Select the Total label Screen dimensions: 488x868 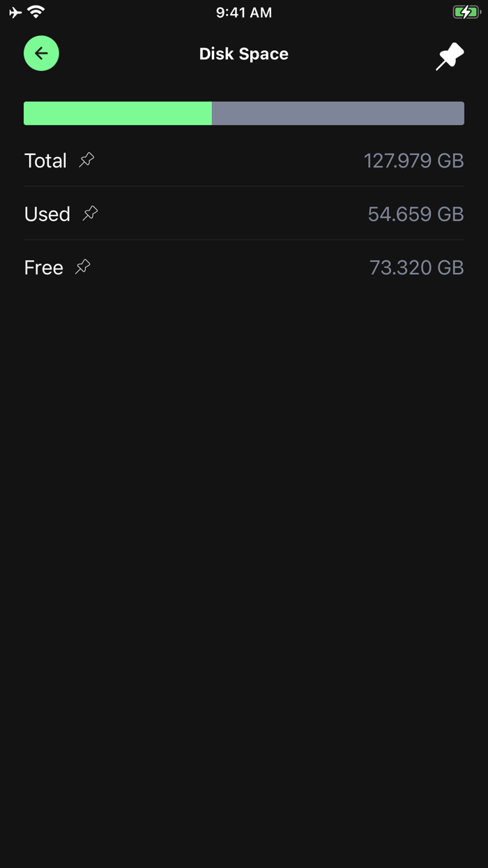click(x=45, y=160)
